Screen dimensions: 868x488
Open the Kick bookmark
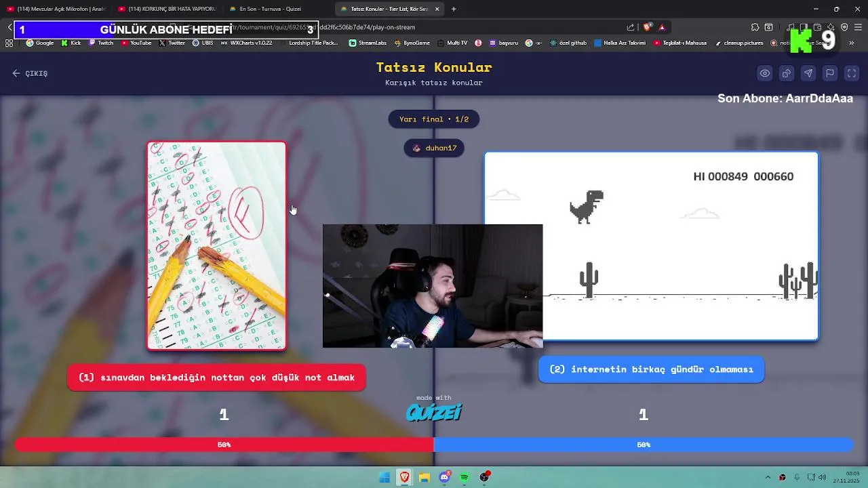pyautogui.click(x=71, y=43)
